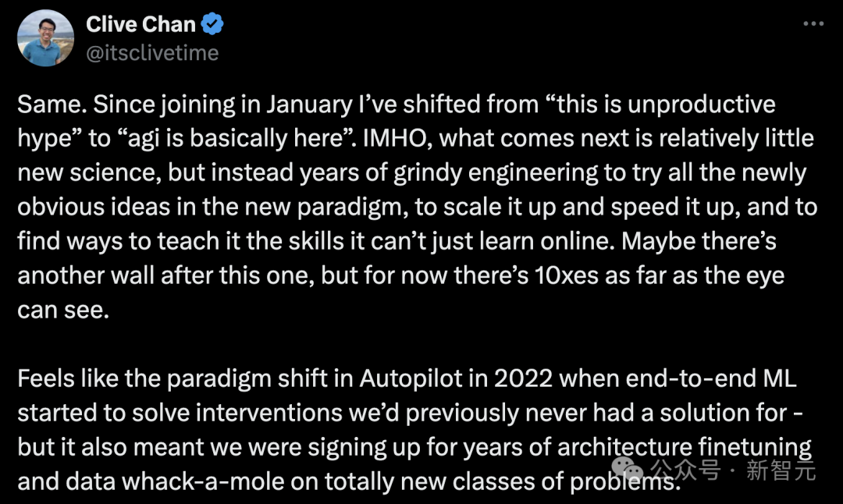
Task: Click the word "Autopilot" in second paragraph
Action: [x=411, y=378]
